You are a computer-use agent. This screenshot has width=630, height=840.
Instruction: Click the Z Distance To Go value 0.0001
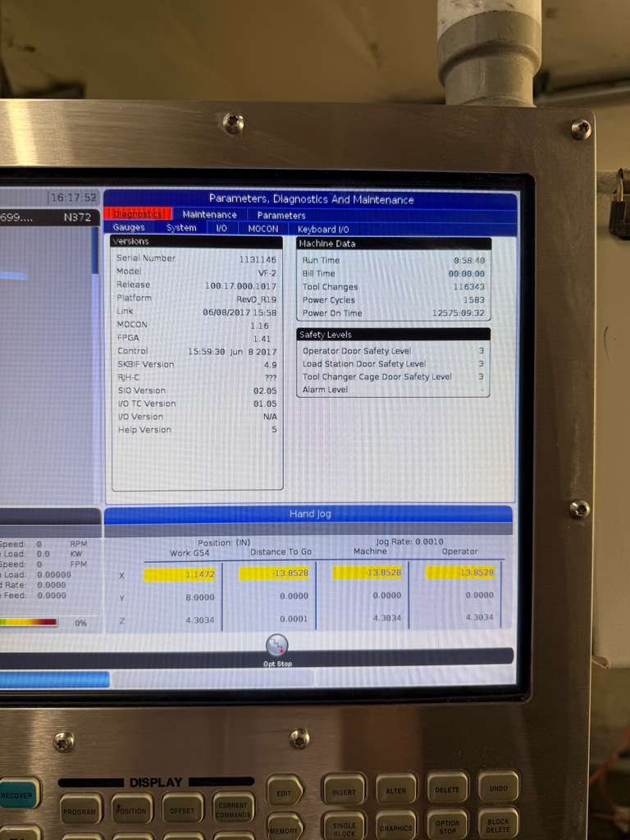click(294, 619)
